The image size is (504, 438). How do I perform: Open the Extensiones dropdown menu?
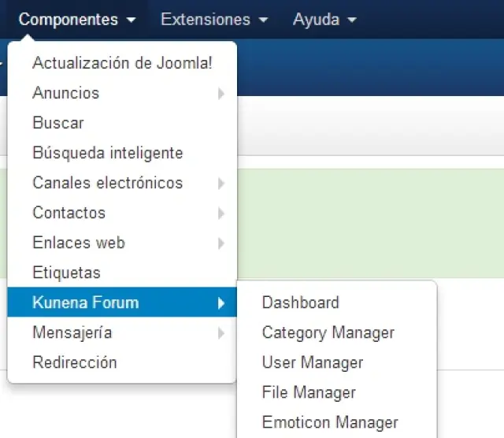coord(213,20)
